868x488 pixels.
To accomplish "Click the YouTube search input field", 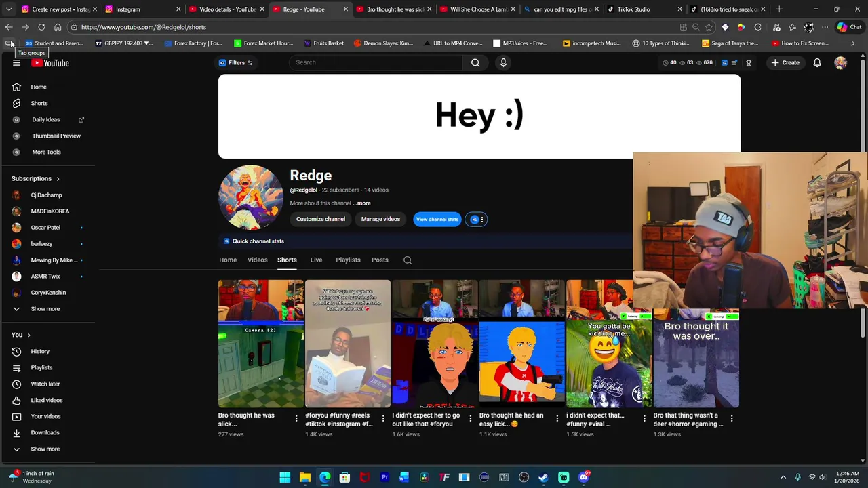I will [x=376, y=62].
